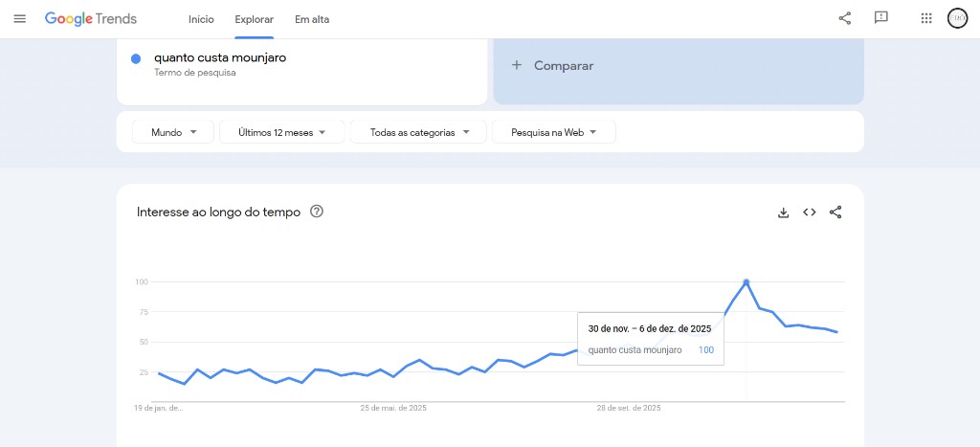The width and height of the screenshot is (980, 447).
Task: Open the send feedback icon
Action: coord(881,18)
